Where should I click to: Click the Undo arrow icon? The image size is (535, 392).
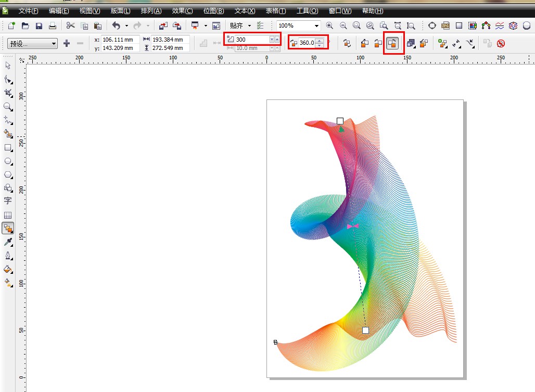[x=116, y=26]
